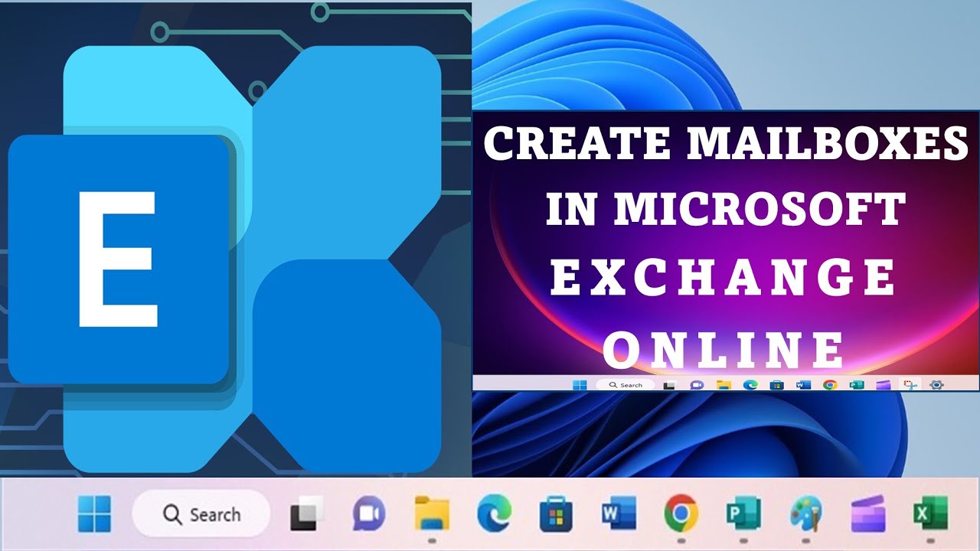Open the Start menu on the large taskbar
The width and height of the screenshot is (980, 551).
coord(94,514)
